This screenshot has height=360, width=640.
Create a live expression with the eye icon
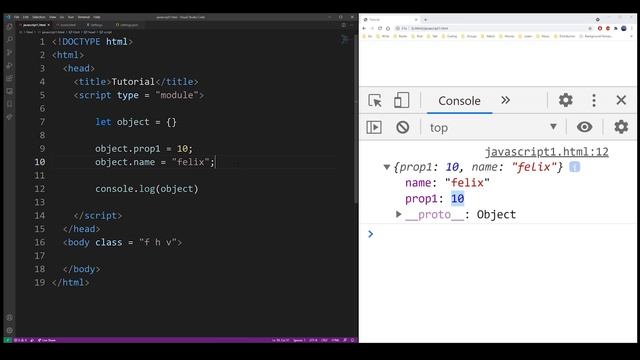(x=584, y=127)
